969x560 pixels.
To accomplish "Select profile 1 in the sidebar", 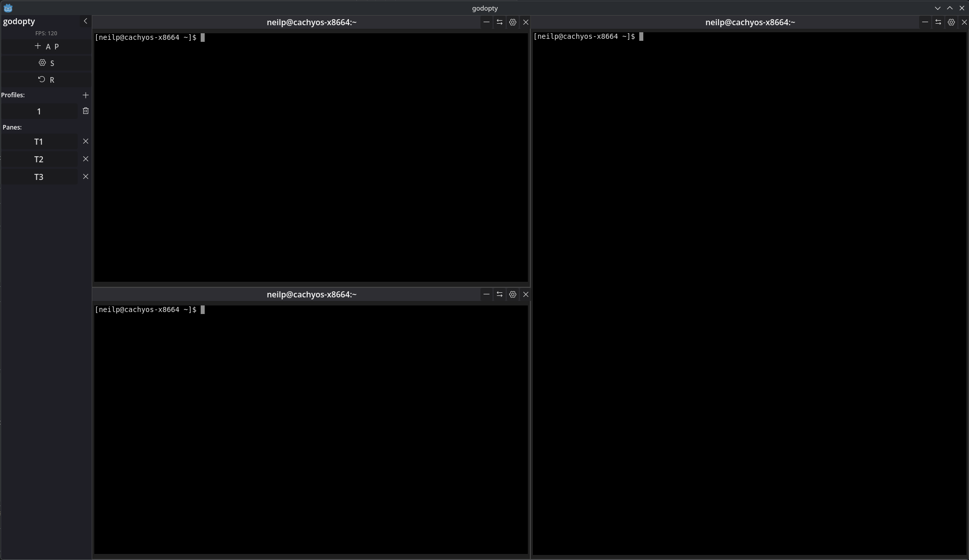I will point(39,111).
